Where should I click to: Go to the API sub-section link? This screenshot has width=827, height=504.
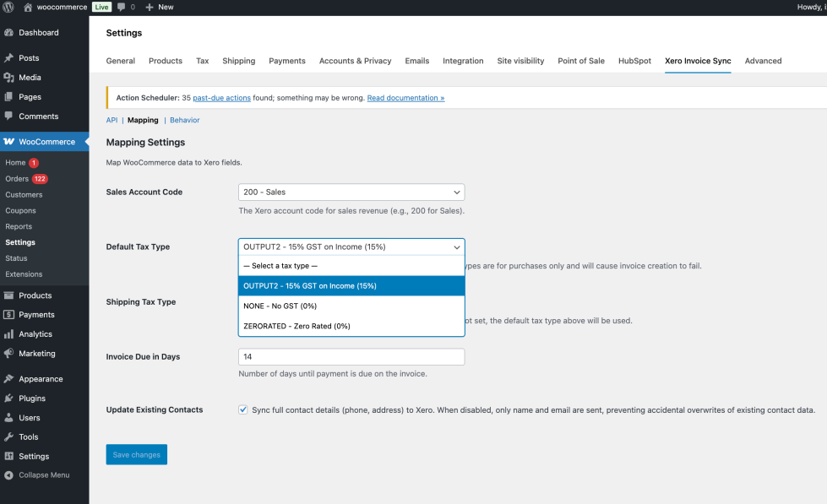click(x=112, y=120)
